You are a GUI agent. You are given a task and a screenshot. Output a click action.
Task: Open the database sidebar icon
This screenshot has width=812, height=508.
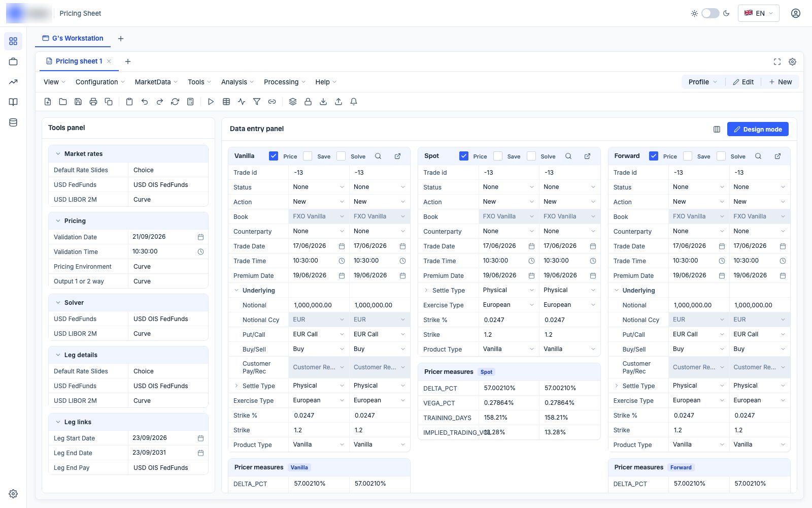(x=13, y=122)
